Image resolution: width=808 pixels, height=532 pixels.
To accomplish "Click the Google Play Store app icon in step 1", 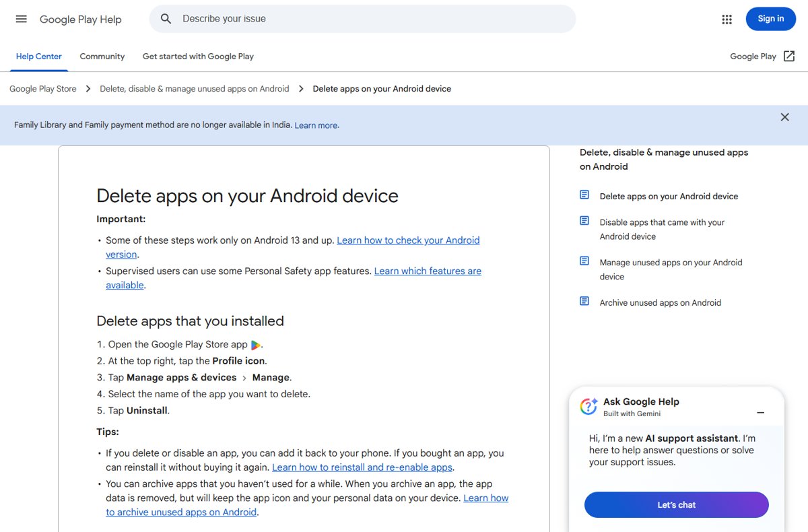I will 256,345.
